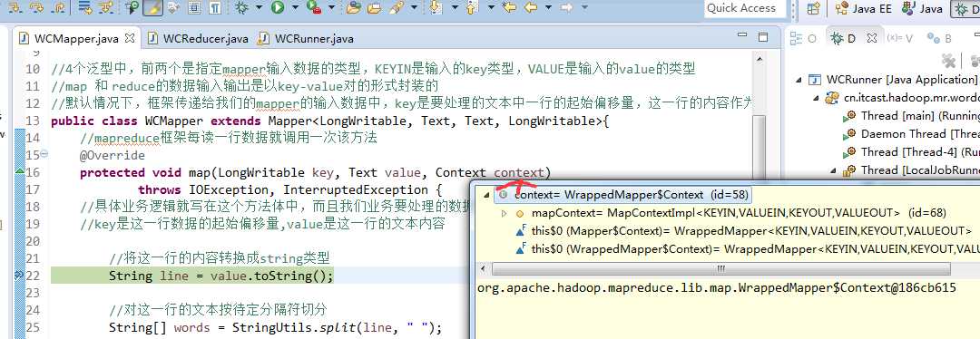
Task: Open dropdown next to Next Annotation icon
Action: (455, 7)
